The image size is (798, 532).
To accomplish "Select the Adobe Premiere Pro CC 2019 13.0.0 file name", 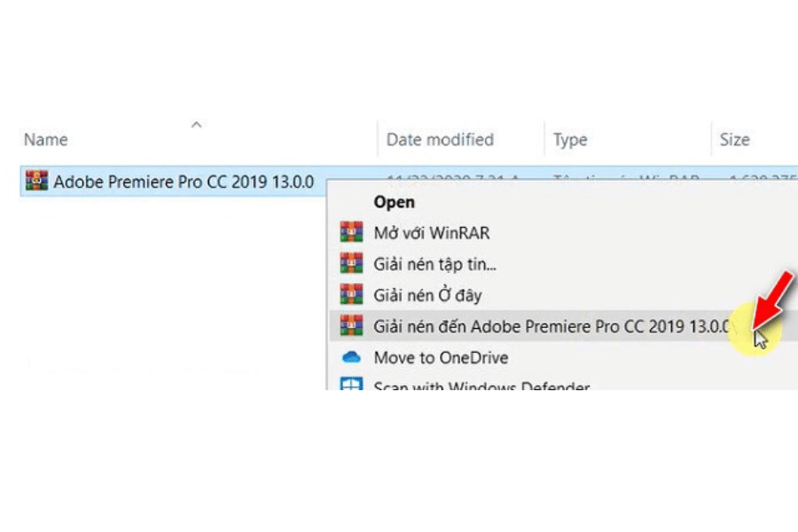I will tap(184, 182).
